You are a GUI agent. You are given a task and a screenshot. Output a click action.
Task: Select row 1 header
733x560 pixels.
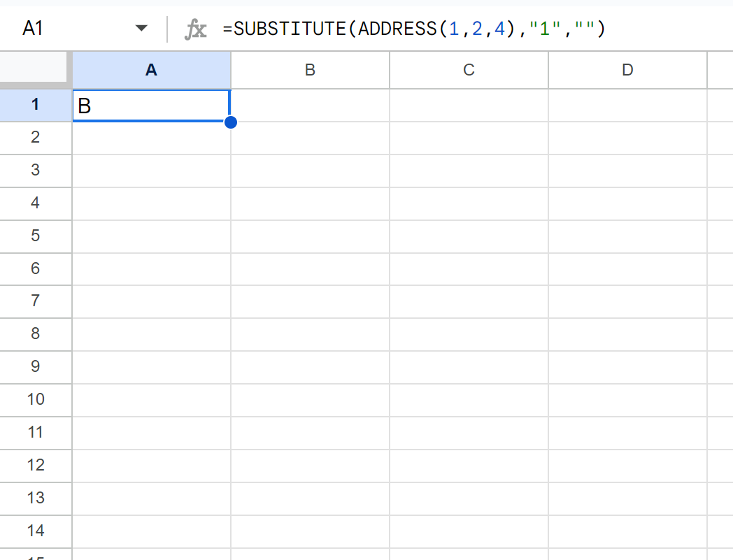36,105
